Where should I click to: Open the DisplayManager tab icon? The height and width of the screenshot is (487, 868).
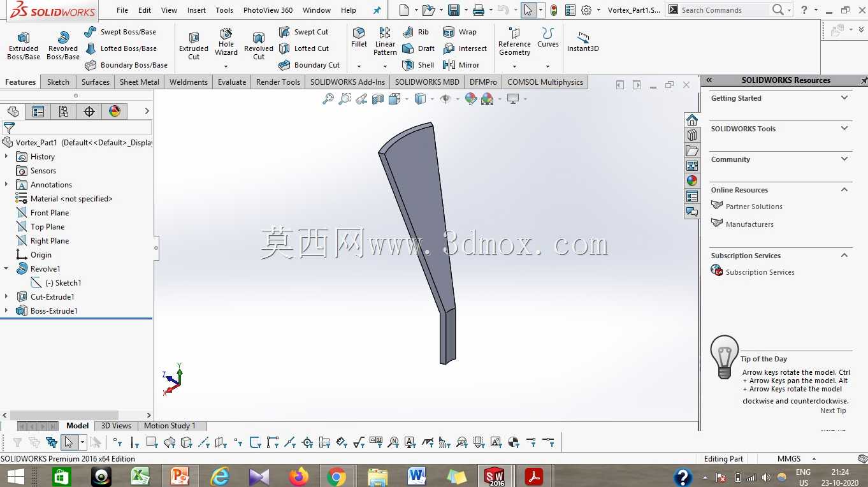point(115,112)
